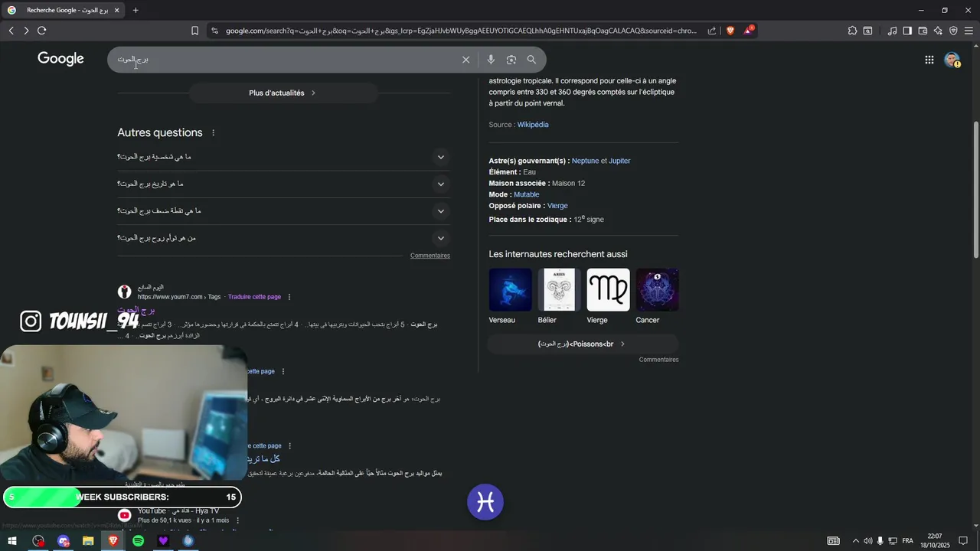The width and height of the screenshot is (980, 551).
Task: Expand question ما هو تاريخ برج الحوت
Action: point(283,184)
